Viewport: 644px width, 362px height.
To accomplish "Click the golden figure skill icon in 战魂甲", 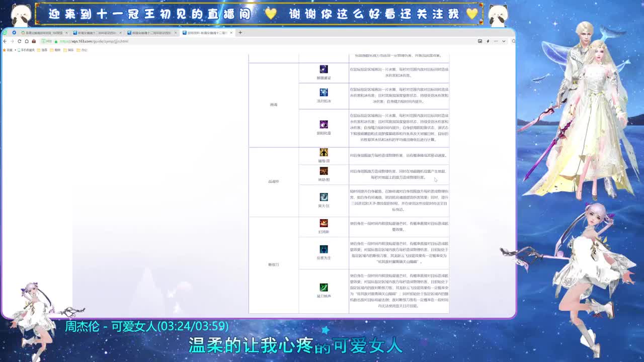I will point(324,152).
